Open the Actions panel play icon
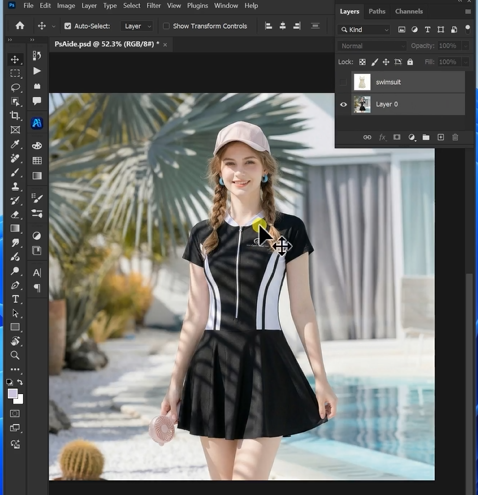 (x=37, y=71)
